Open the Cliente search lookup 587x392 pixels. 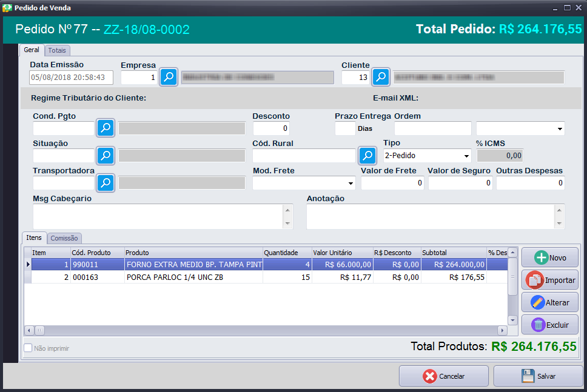[x=381, y=77]
